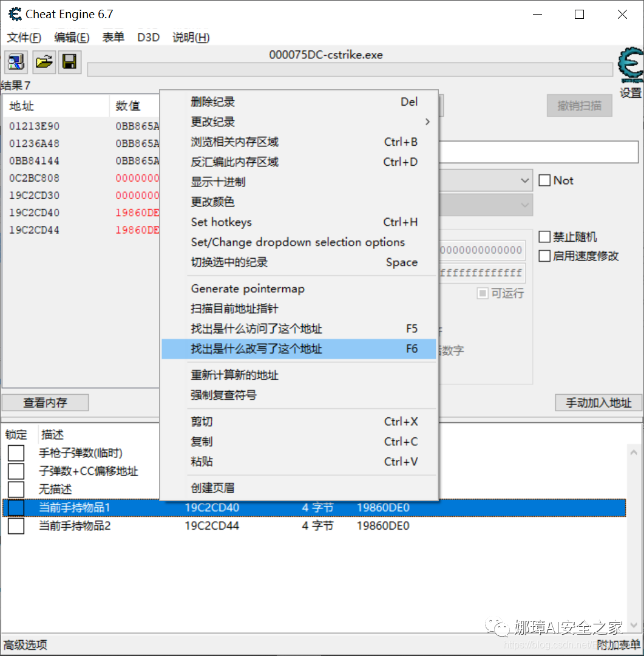This screenshot has height=656, width=644.
Task: Click the 数值 column header
Action: click(x=135, y=106)
